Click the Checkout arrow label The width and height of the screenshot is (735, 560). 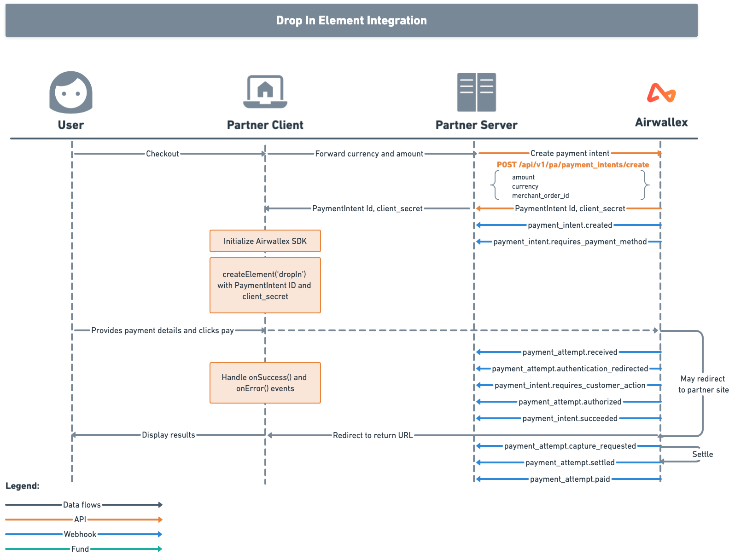162,154
